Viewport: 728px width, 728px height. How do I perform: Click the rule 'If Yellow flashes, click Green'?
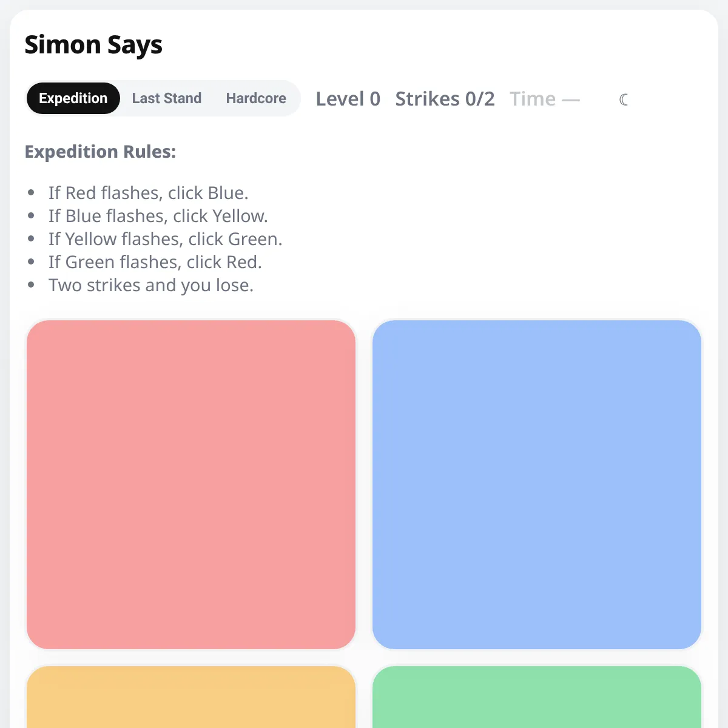(166, 239)
